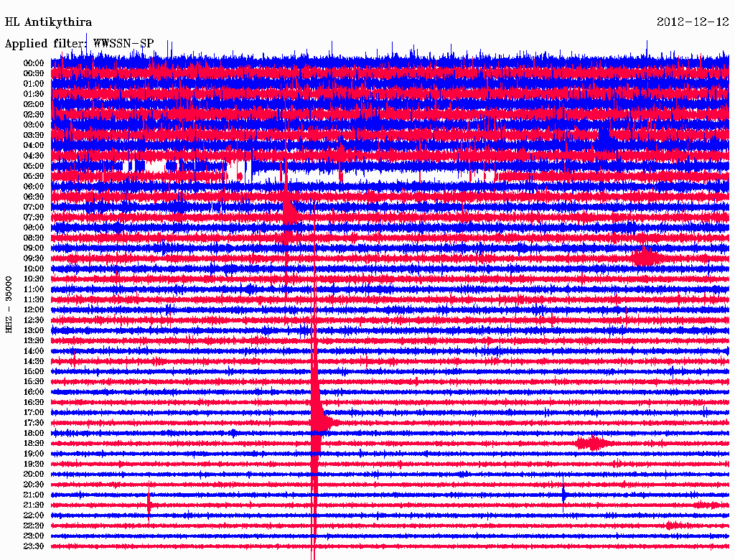Select the 08:00 time label
The width and height of the screenshot is (735, 560).
coord(34,228)
